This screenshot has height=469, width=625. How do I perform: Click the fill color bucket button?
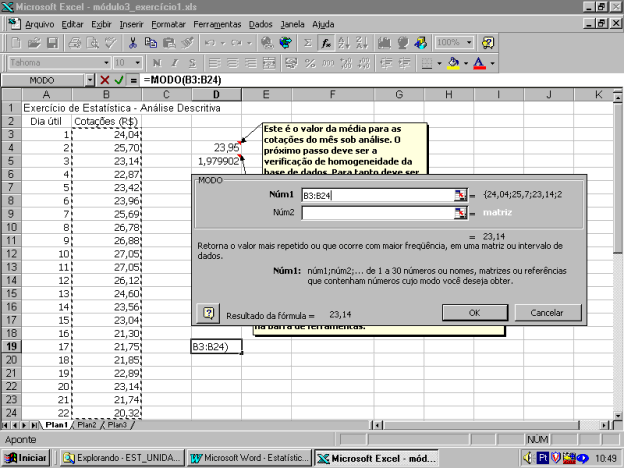[453, 62]
